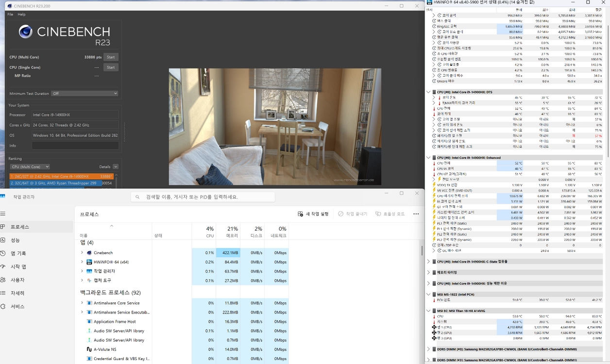Click the run new task icon
The width and height of the screenshot is (610, 364).
coord(301,214)
